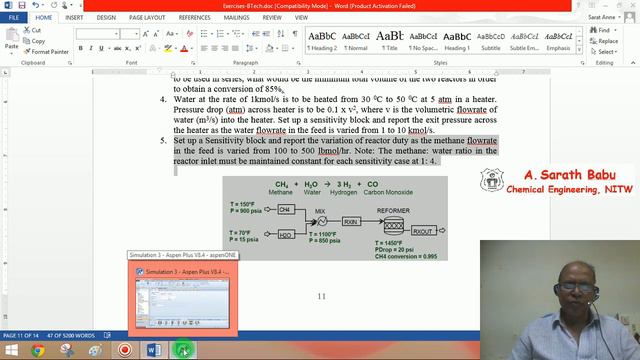Expand the Font dialog launcher
The height and width of the screenshot is (360, 640).
tap(193, 63)
